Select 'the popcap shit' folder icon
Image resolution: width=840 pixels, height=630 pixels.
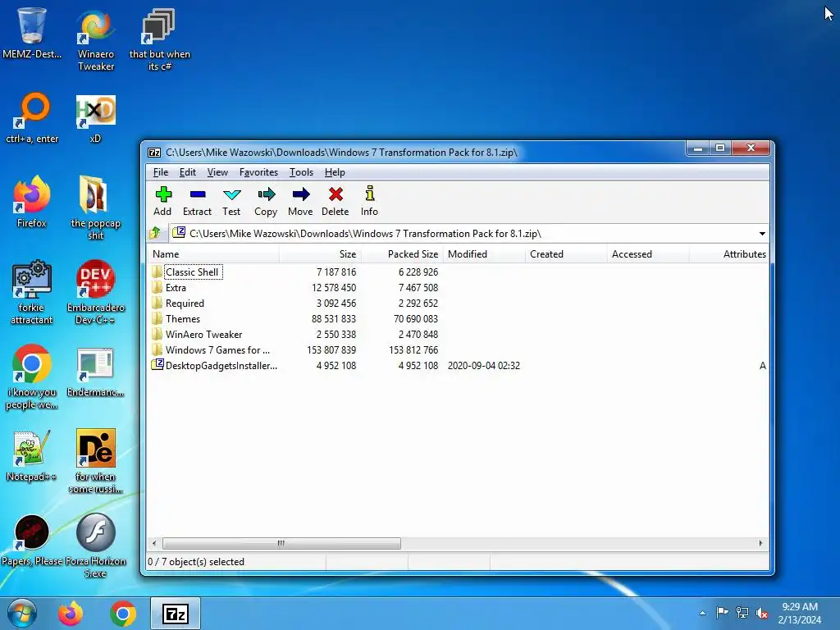point(95,208)
